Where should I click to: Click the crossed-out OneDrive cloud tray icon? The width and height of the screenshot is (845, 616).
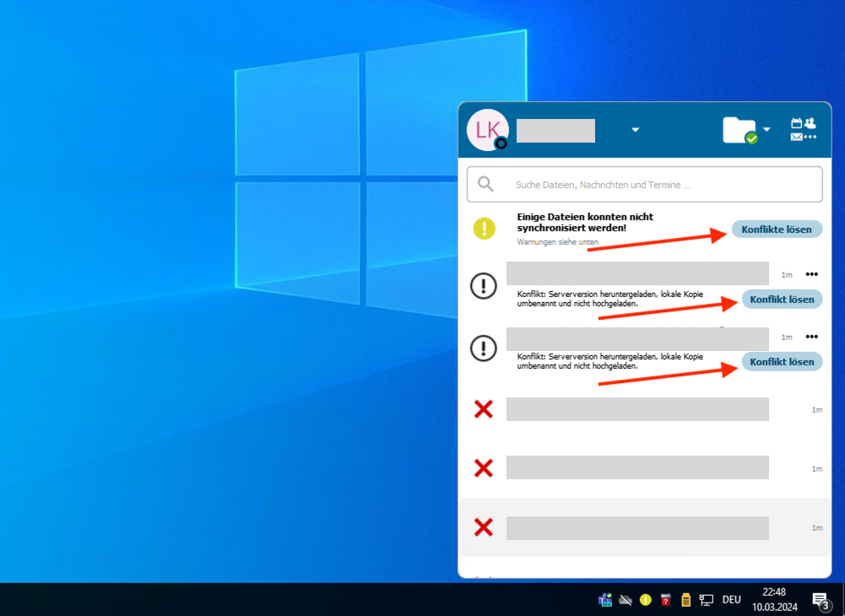626,600
